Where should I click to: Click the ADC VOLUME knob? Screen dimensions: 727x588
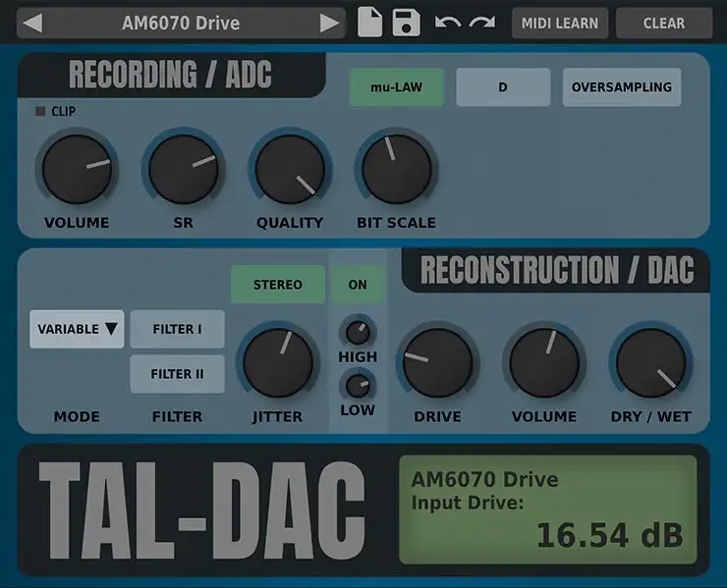[x=77, y=169]
